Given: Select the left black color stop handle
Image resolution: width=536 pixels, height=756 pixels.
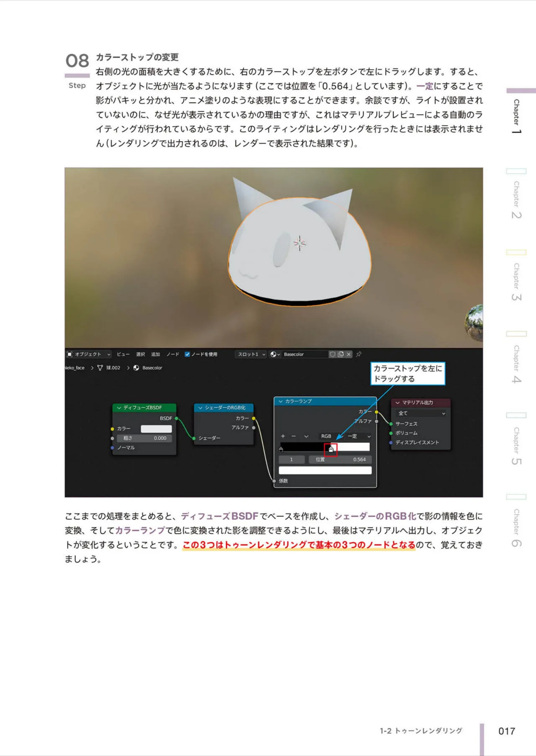Looking at the screenshot, I should (281, 450).
